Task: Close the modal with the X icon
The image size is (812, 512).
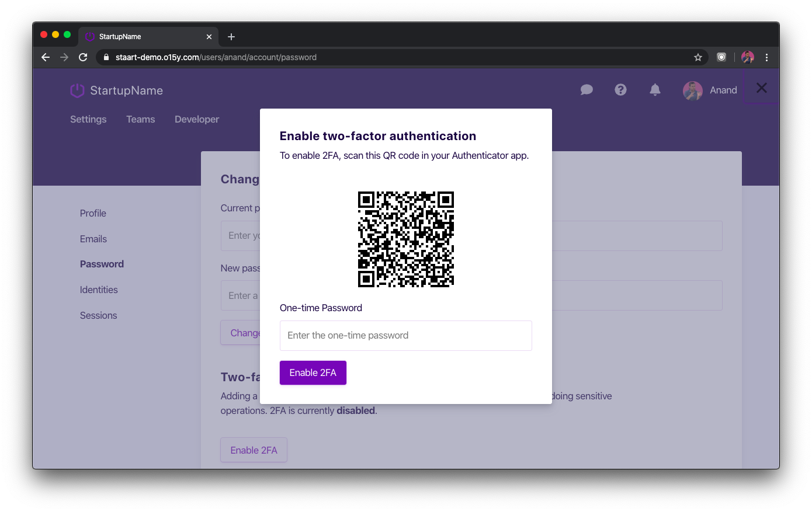Action: tap(761, 88)
